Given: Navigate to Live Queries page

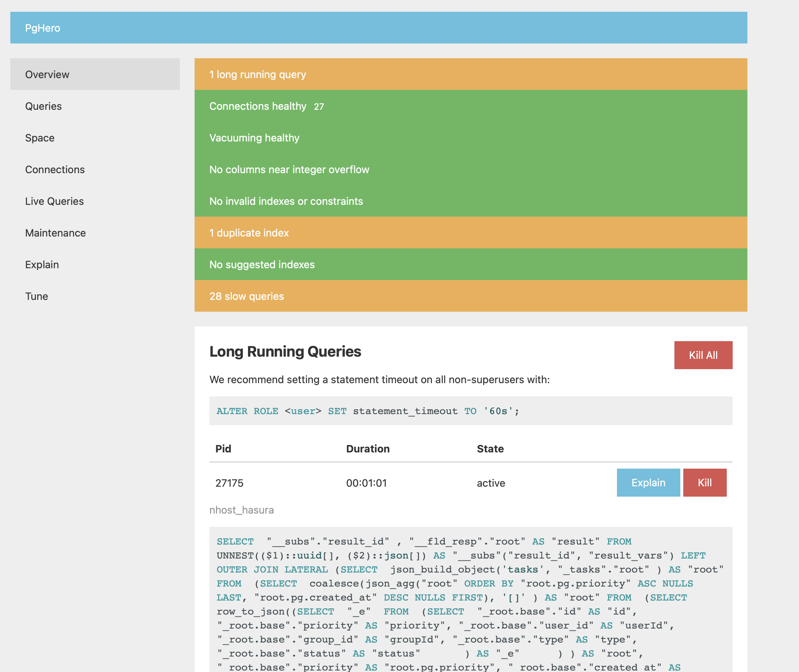Looking at the screenshot, I should pyautogui.click(x=55, y=201).
